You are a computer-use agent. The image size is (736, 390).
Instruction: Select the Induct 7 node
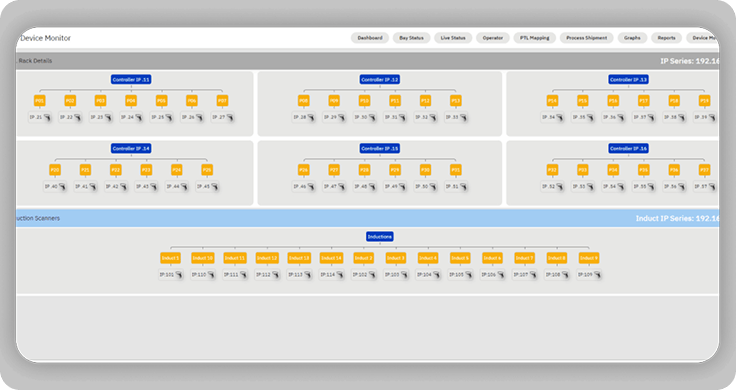click(x=524, y=258)
